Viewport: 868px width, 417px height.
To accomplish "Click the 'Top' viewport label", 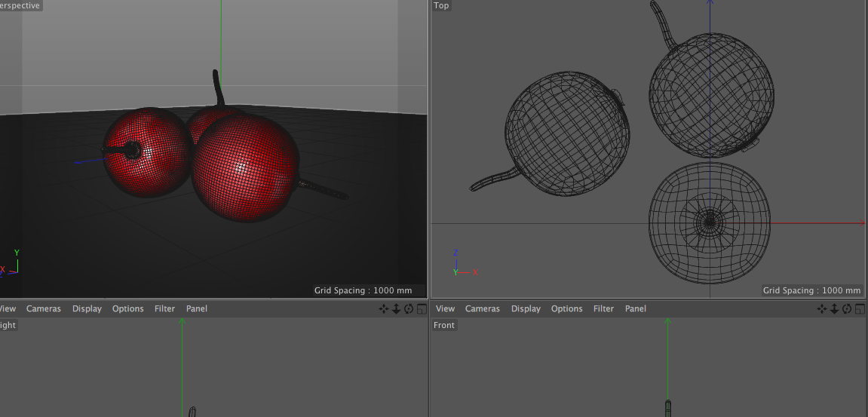I will click(x=441, y=5).
